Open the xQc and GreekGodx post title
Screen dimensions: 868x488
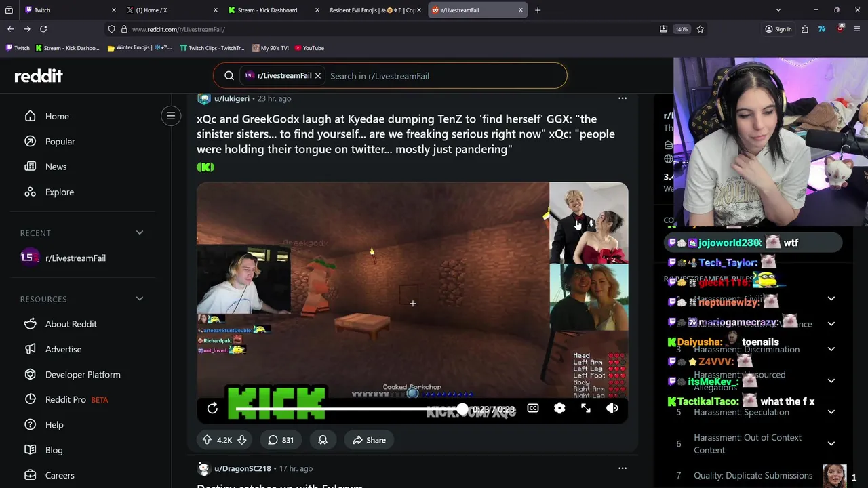[x=406, y=134]
